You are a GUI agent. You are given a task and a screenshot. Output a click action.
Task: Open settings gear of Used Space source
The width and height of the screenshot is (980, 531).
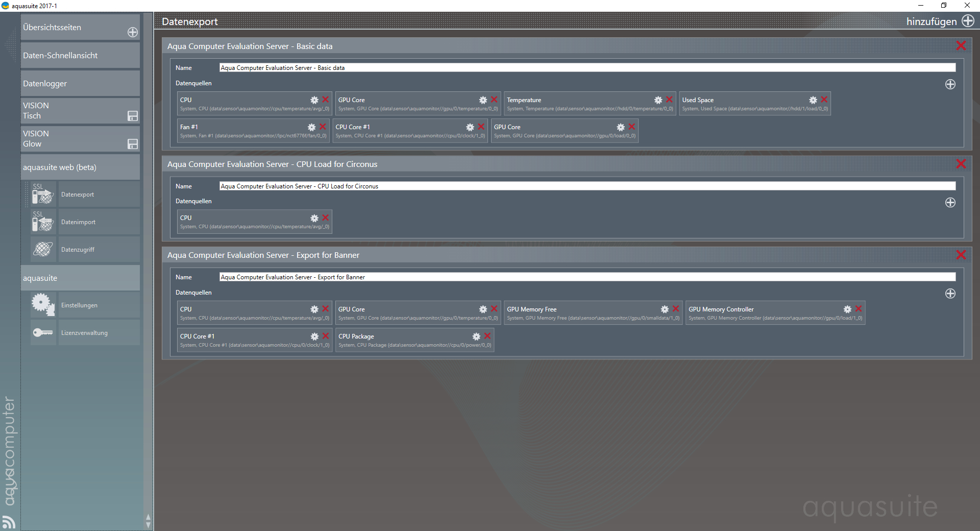tap(813, 100)
